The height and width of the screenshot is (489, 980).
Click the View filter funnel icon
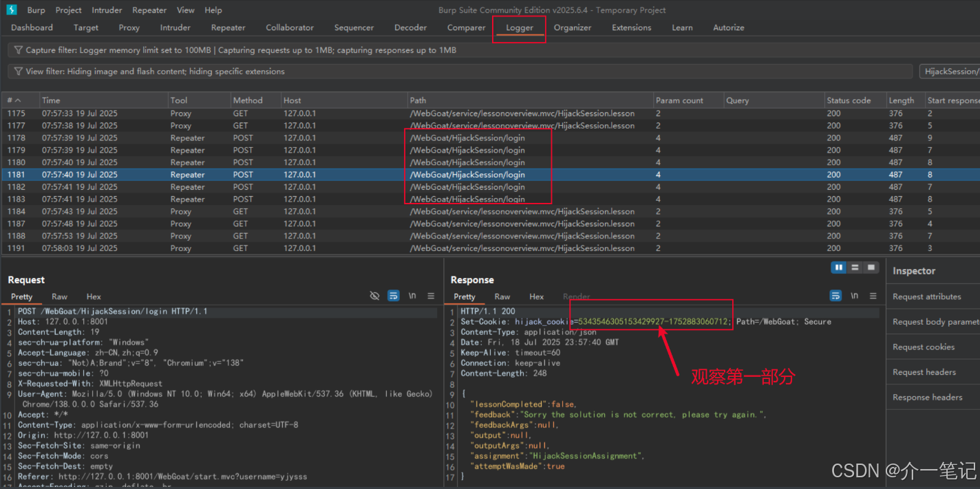[x=19, y=72]
